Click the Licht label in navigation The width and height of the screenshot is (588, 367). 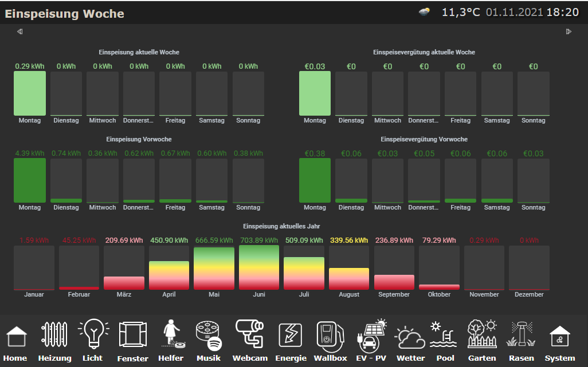coord(93,358)
